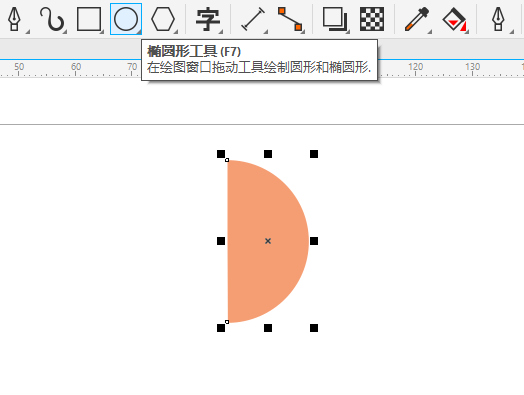Select the Artistic Media curve tool
This screenshot has width=524, height=395.
tap(52, 19)
